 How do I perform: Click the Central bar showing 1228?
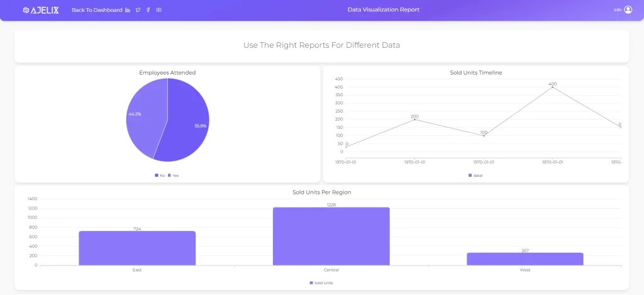[x=331, y=237]
